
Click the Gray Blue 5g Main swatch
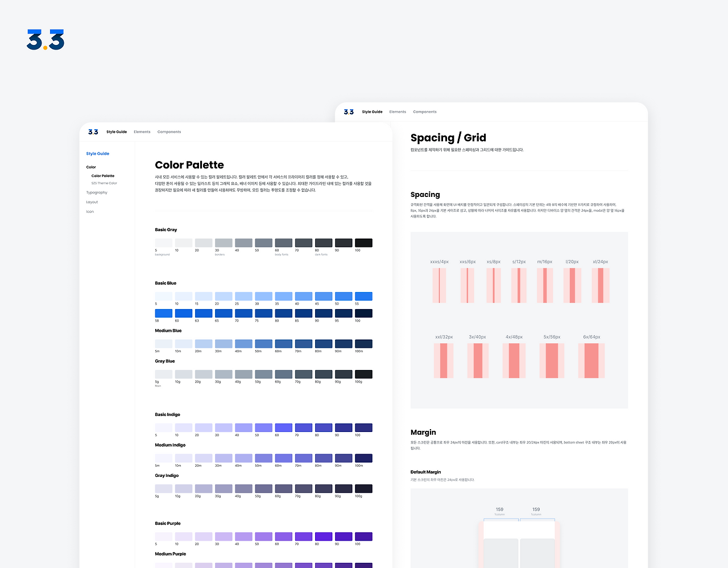(x=164, y=374)
